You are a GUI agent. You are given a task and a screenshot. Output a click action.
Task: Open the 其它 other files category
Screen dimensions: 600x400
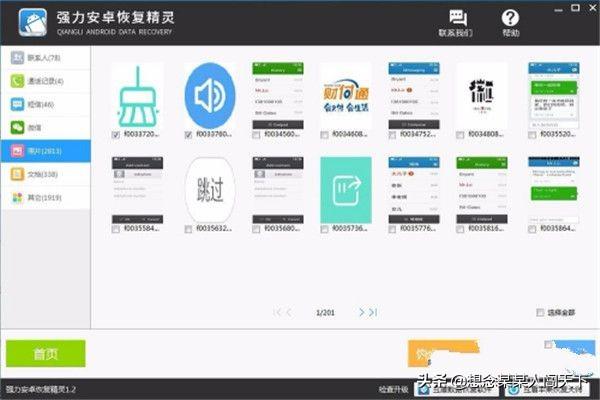(x=45, y=197)
